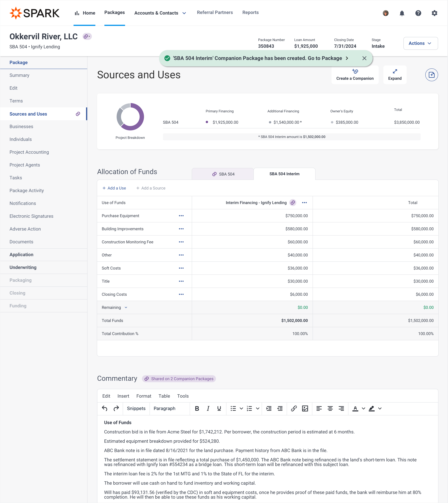Center align the text
The width and height of the screenshot is (448, 503).
coord(330,408)
